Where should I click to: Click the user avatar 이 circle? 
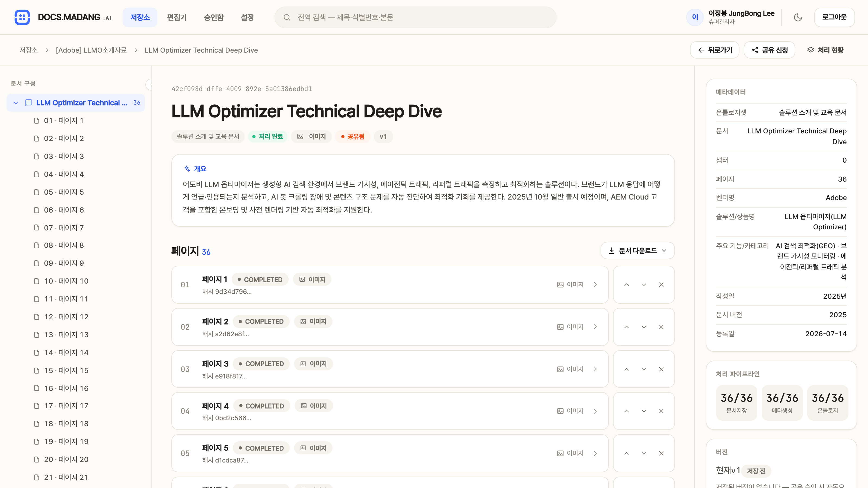695,17
